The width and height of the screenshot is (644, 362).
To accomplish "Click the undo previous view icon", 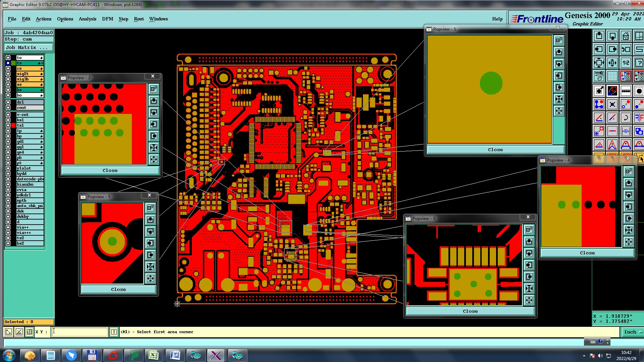I will pos(626,49).
